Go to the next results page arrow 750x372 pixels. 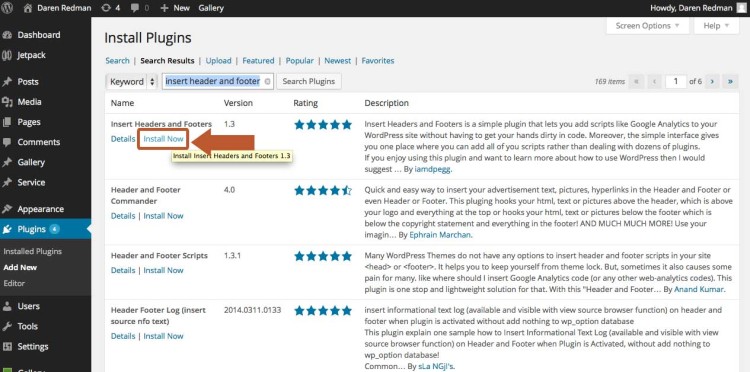tap(712, 82)
